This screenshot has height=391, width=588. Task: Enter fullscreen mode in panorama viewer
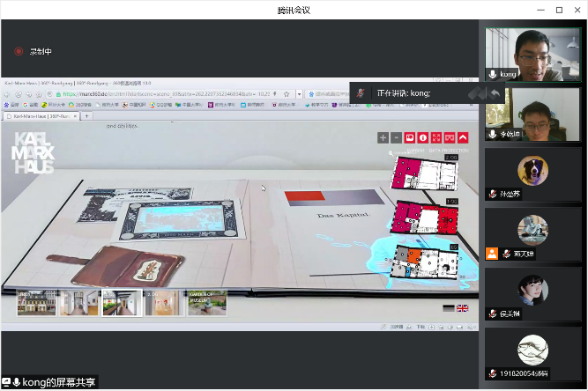pos(435,137)
